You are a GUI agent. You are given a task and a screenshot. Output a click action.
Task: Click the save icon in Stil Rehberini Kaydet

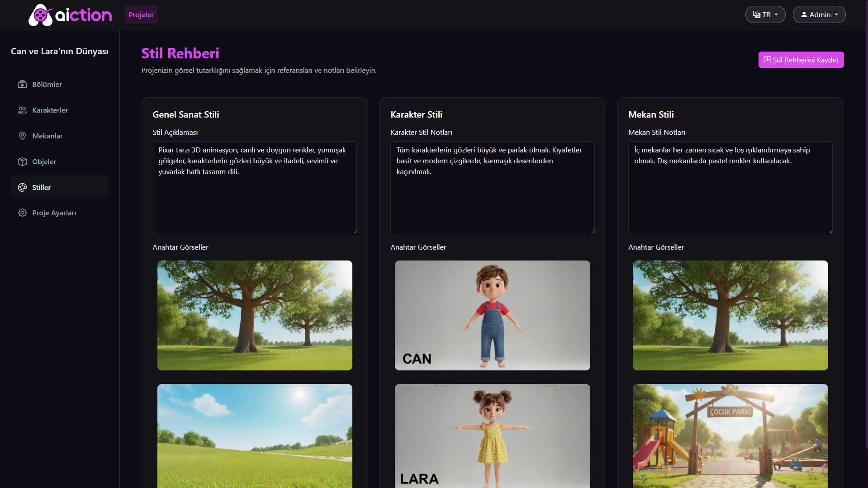pyautogui.click(x=767, y=60)
